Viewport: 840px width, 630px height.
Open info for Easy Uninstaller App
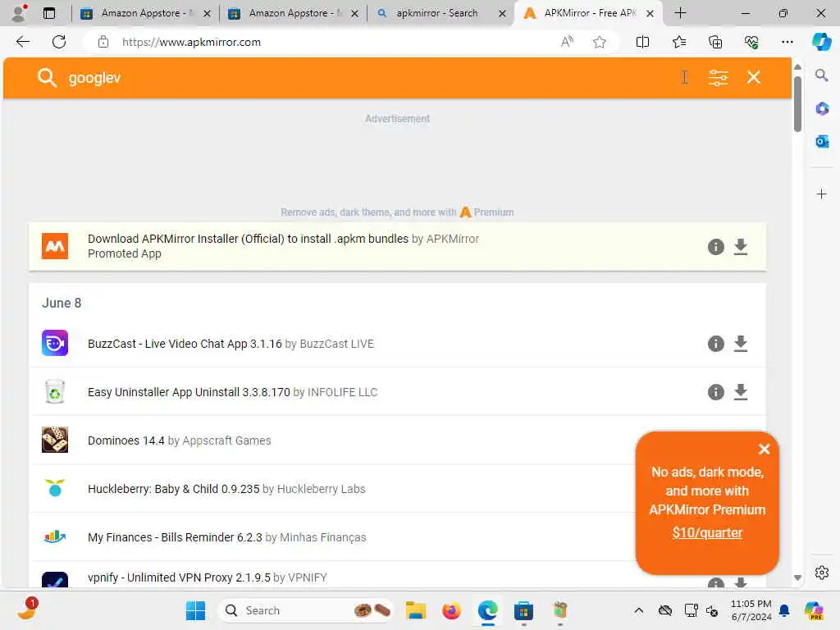tap(715, 392)
